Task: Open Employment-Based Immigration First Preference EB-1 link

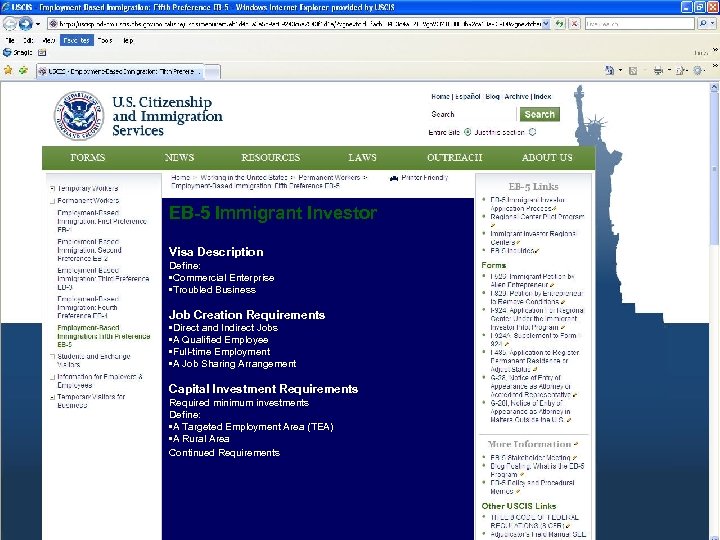Action: [x=101, y=221]
